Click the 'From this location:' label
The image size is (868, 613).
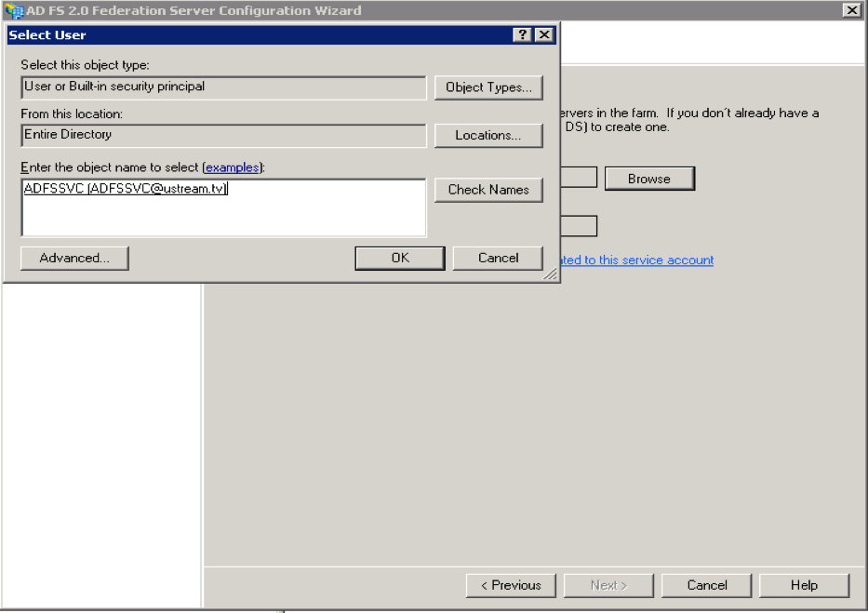[x=72, y=114]
